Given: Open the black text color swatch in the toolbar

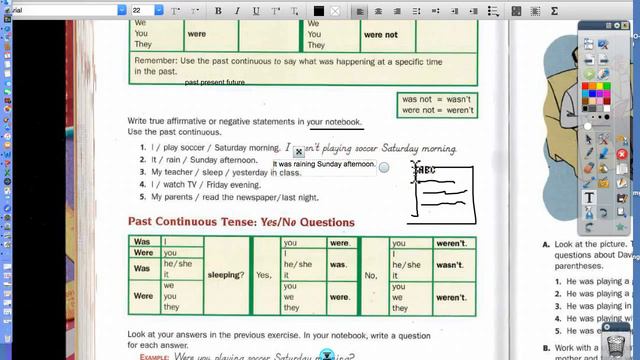Looking at the screenshot, I should (319, 11).
